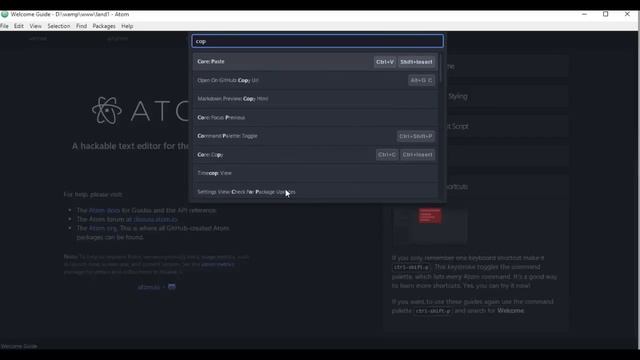The height and width of the screenshot is (360, 640).
Task: Open the Find menu
Action: pos(81,26)
